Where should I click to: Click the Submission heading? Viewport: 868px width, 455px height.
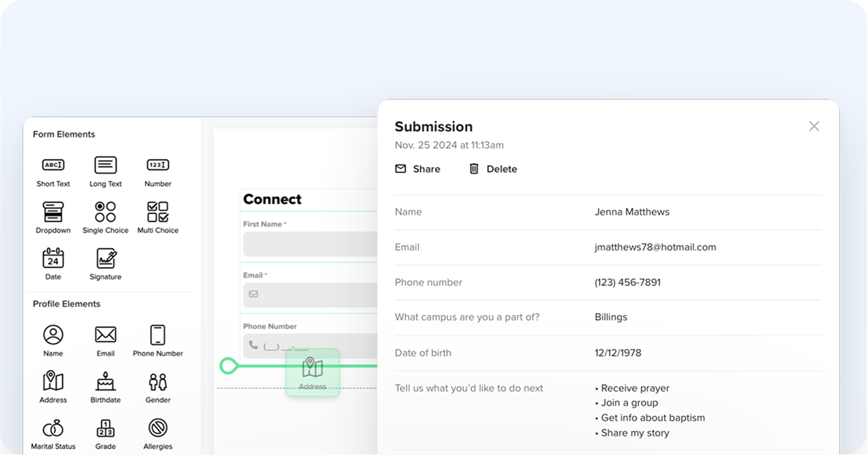tap(434, 126)
